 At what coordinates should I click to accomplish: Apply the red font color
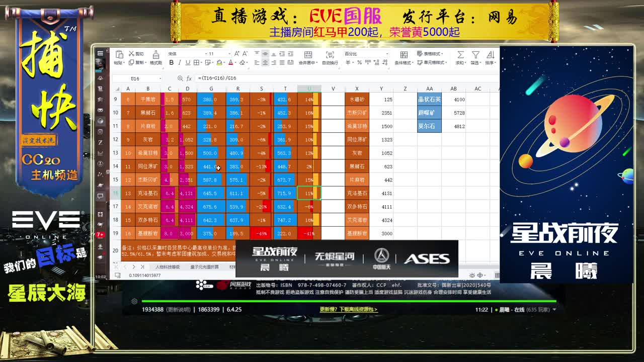coord(230,63)
